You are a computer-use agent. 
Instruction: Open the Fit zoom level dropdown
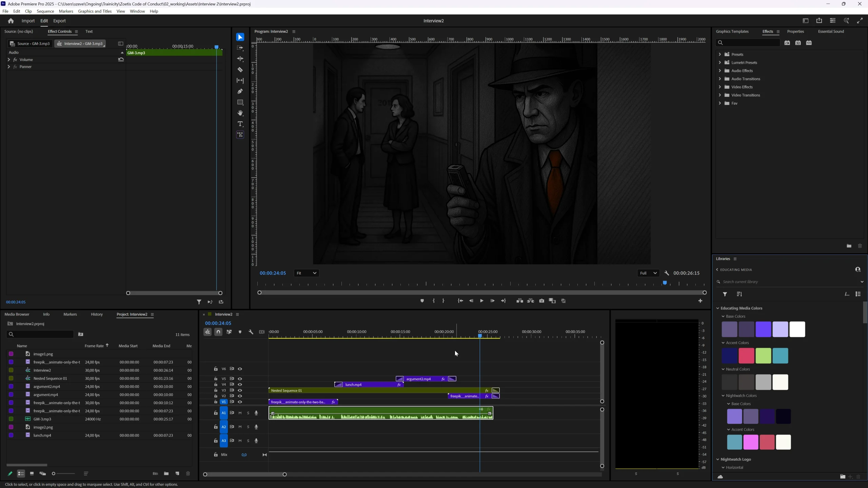(306, 273)
